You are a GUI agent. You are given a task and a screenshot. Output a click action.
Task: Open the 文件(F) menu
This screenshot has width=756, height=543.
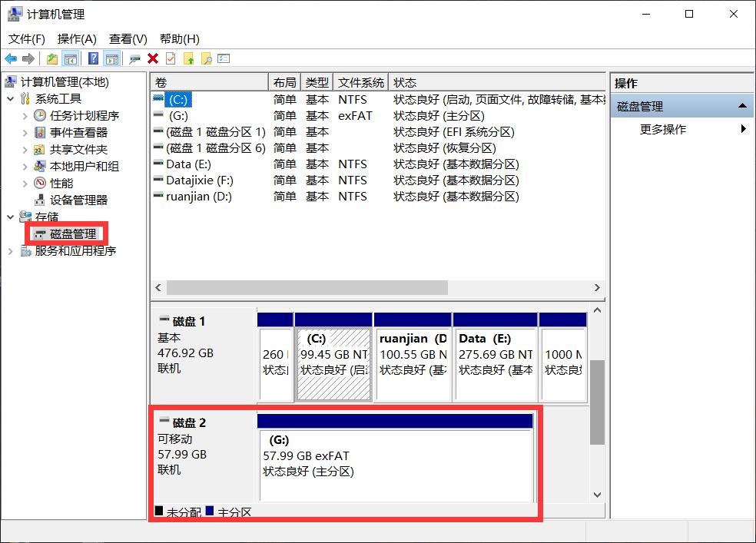[27, 39]
